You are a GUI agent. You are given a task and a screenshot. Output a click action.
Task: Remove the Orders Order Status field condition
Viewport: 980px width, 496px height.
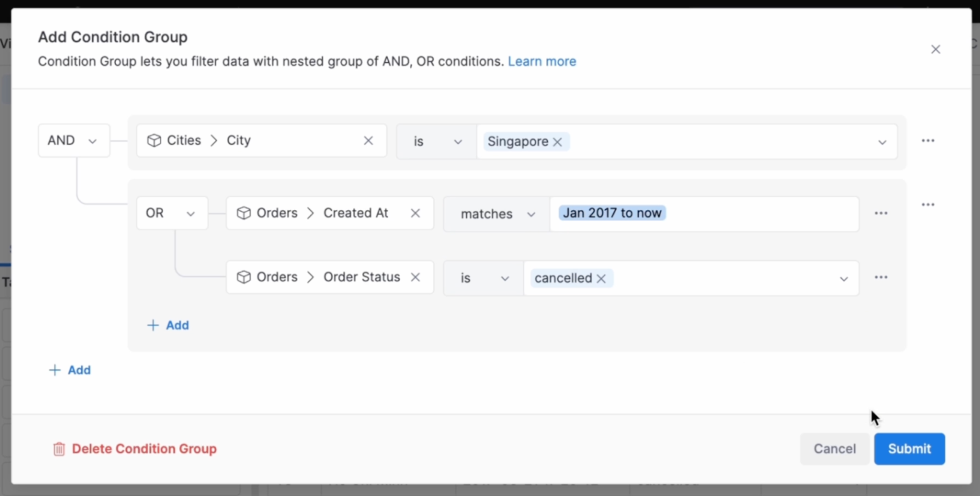pos(414,277)
